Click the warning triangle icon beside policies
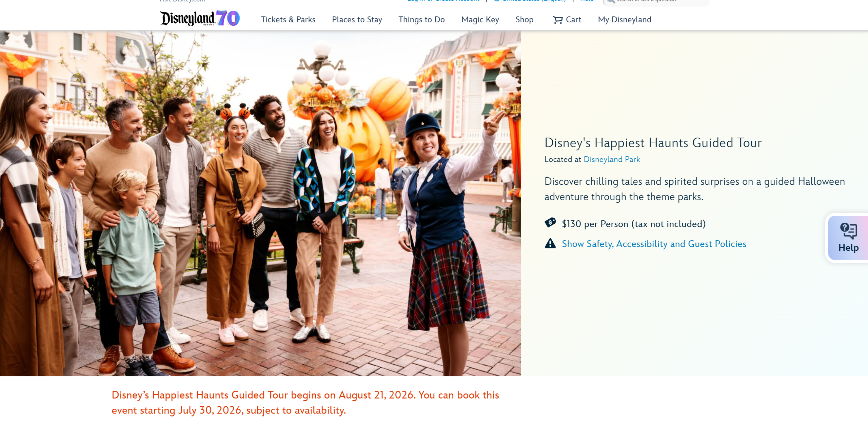The width and height of the screenshot is (868, 426). point(550,243)
